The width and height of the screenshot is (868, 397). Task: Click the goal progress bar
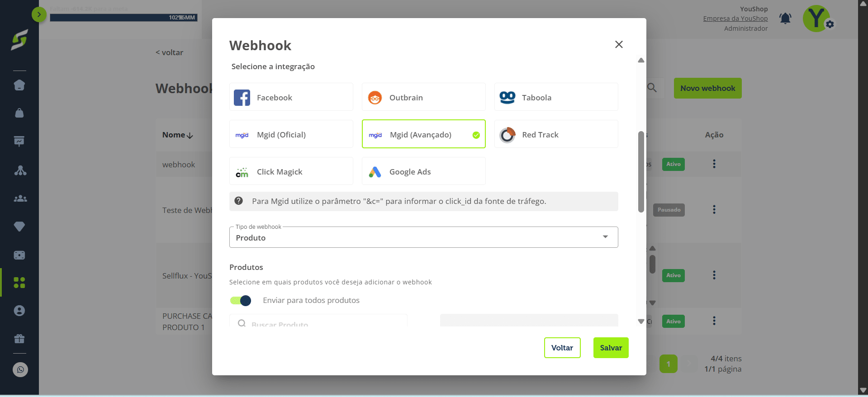pyautogui.click(x=123, y=18)
